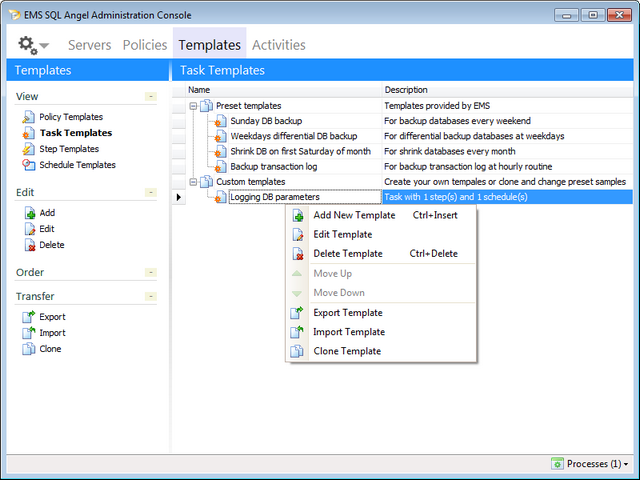Choose Export Template menu entry
This screenshot has width=640, height=480.
click(x=381, y=313)
